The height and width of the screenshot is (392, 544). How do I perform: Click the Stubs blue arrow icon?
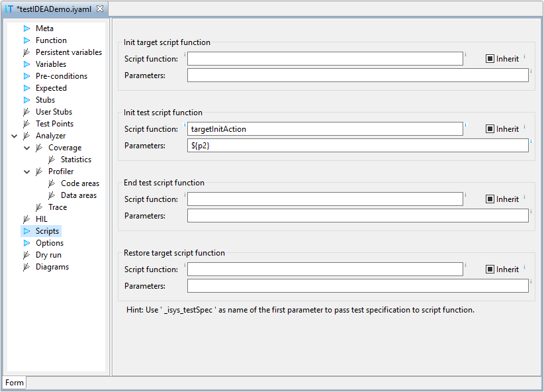[26, 100]
